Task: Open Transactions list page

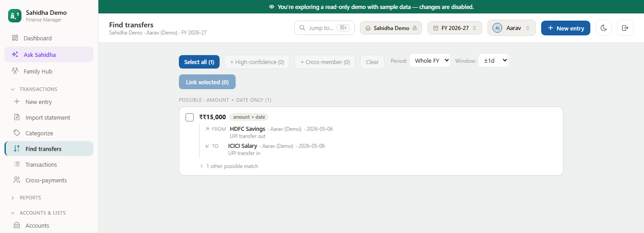Action: [49, 164]
